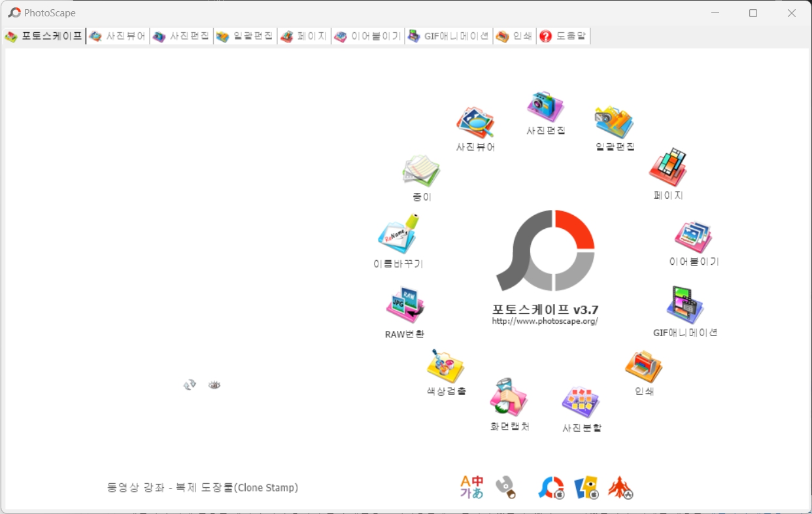Switch to the 사진뷰어 tab
Screen dimensions: 812x514
118,36
